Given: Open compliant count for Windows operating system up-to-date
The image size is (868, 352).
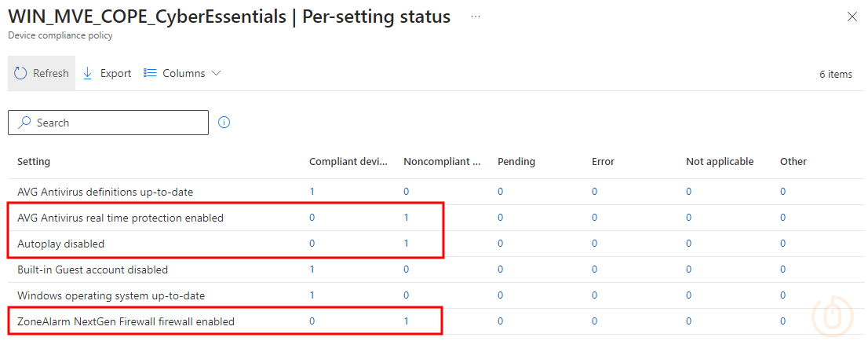Looking at the screenshot, I should [x=312, y=295].
